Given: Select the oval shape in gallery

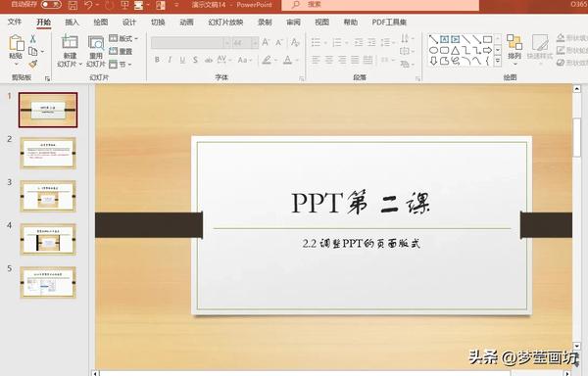Looking at the screenshot, I should (433, 50).
